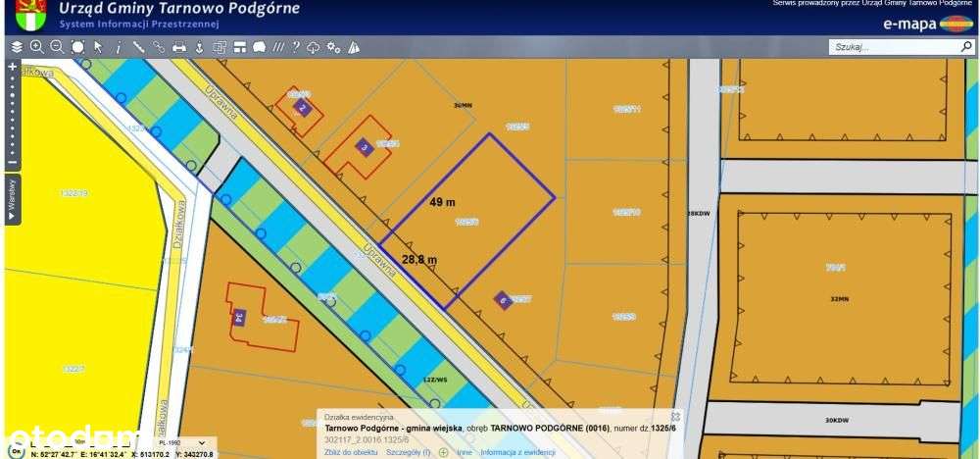Viewport: 980px width, 459px height.
Task: Click the vertical zoom level slider track
Action: 12,115
